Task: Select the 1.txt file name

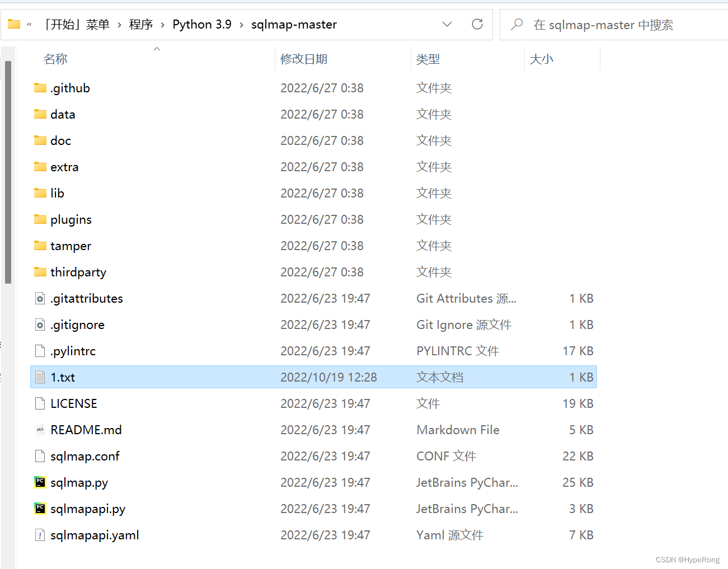Action: (63, 377)
